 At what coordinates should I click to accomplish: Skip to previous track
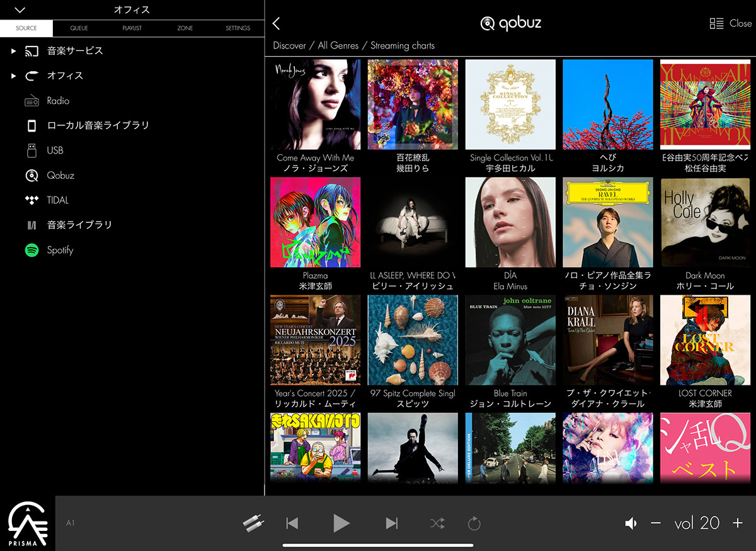tap(292, 523)
